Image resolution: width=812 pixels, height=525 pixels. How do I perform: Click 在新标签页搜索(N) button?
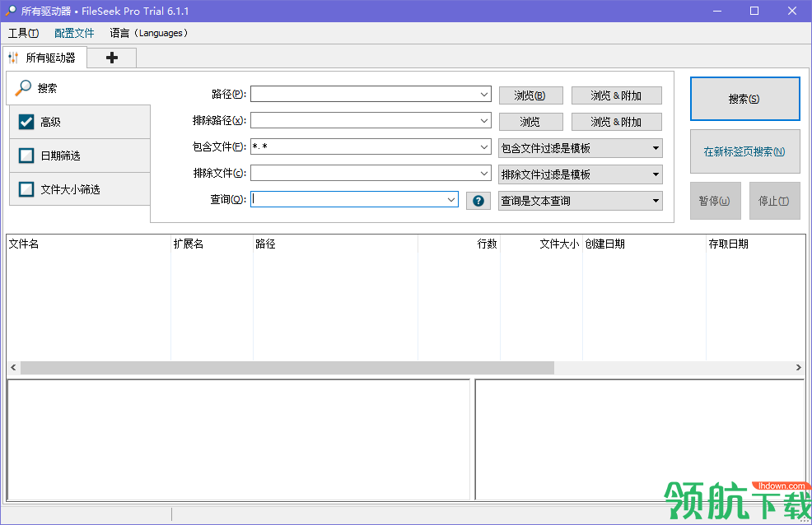744,151
